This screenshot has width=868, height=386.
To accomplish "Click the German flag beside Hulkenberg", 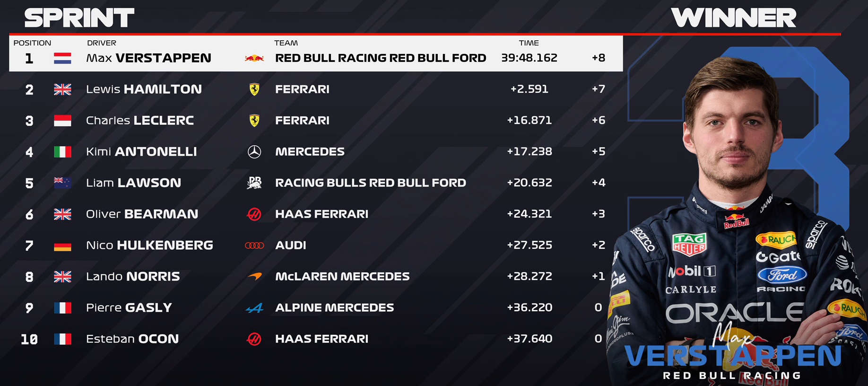I will [63, 246].
